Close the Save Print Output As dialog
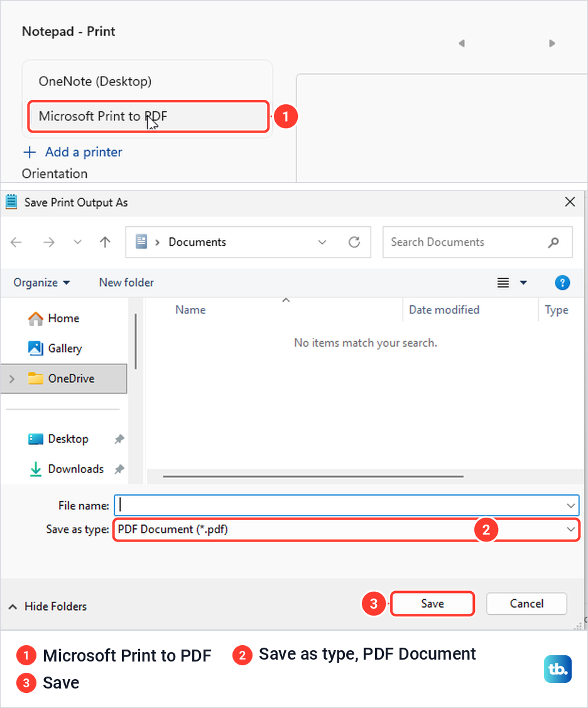The image size is (588, 708). 570,202
